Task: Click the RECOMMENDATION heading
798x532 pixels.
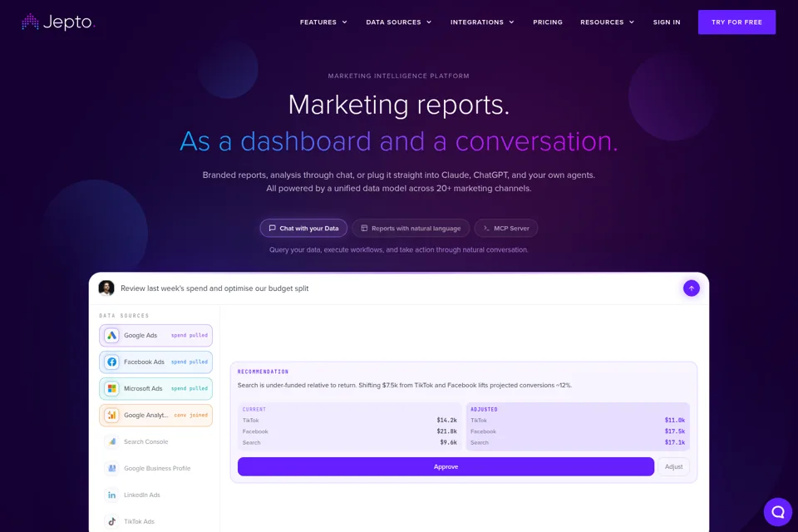Action: pos(263,372)
